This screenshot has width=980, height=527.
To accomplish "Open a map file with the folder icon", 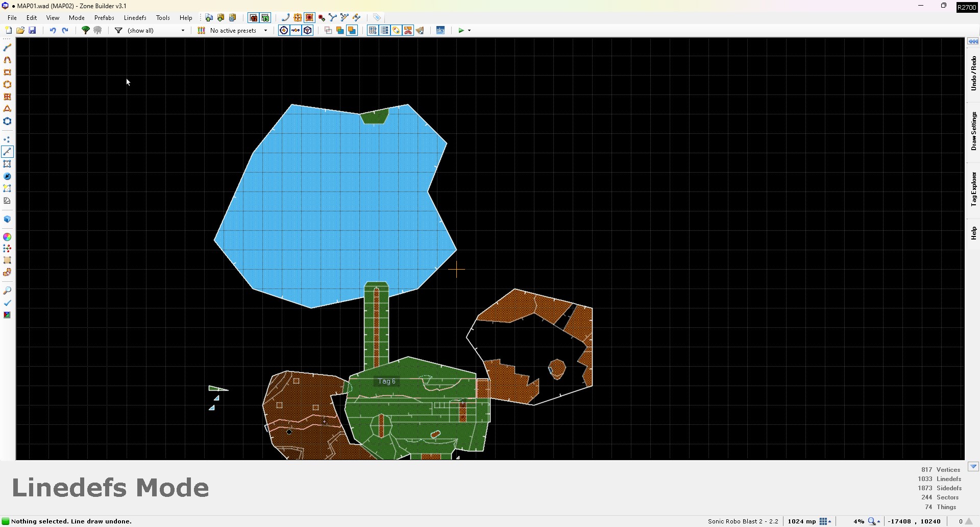I will [20, 31].
